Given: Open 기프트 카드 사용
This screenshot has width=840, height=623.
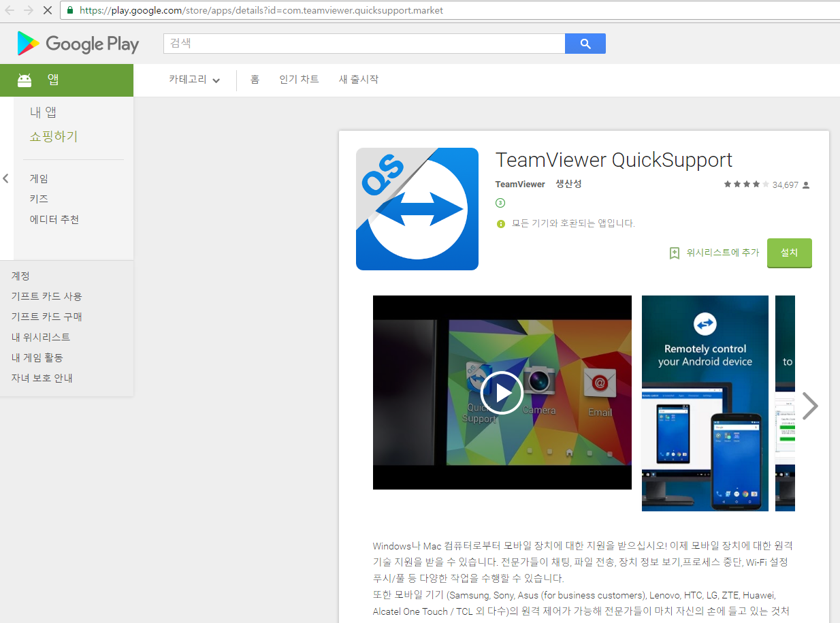Looking at the screenshot, I should 46,296.
